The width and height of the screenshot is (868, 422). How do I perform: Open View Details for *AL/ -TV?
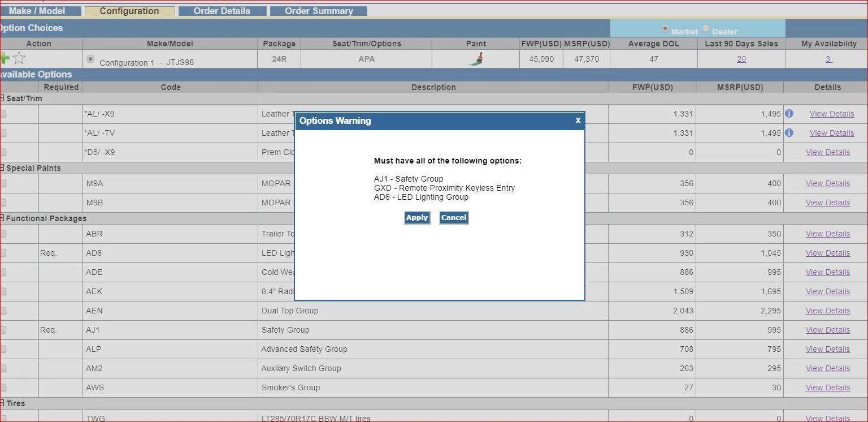pos(832,133)
